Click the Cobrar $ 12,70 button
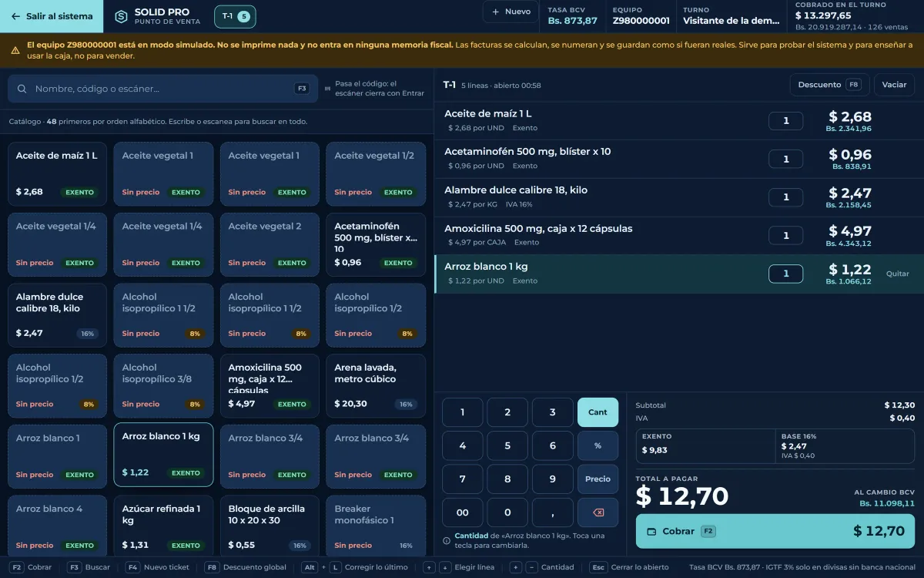Screen dimensions: 924x578 (775, 531)
